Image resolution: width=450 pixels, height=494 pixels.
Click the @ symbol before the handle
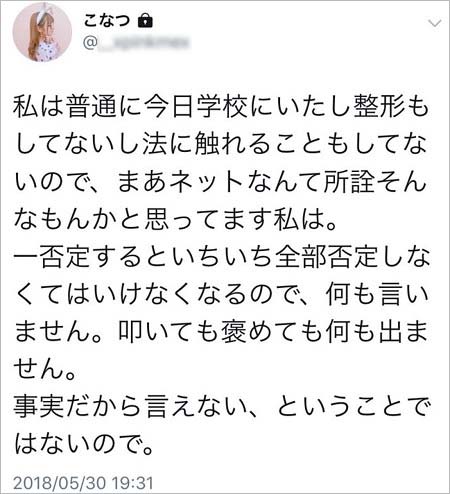[x=90, y=43]
